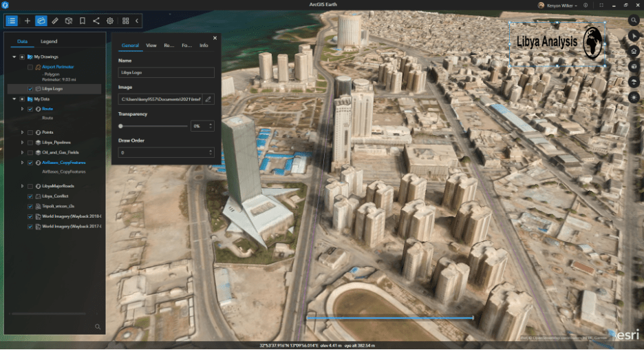Expand the AirBases_CopyFeatures layer
Viewport: 644px width, 350px height.
tap(22, 163)
